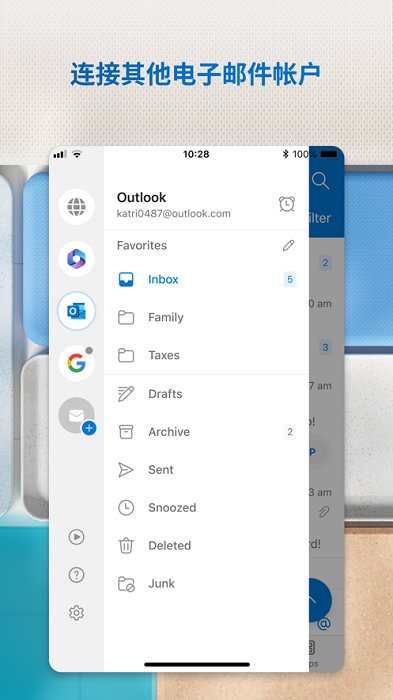The image size is (393, 700).
Task: View the Deleted items folder
Action: click(206, 546)
